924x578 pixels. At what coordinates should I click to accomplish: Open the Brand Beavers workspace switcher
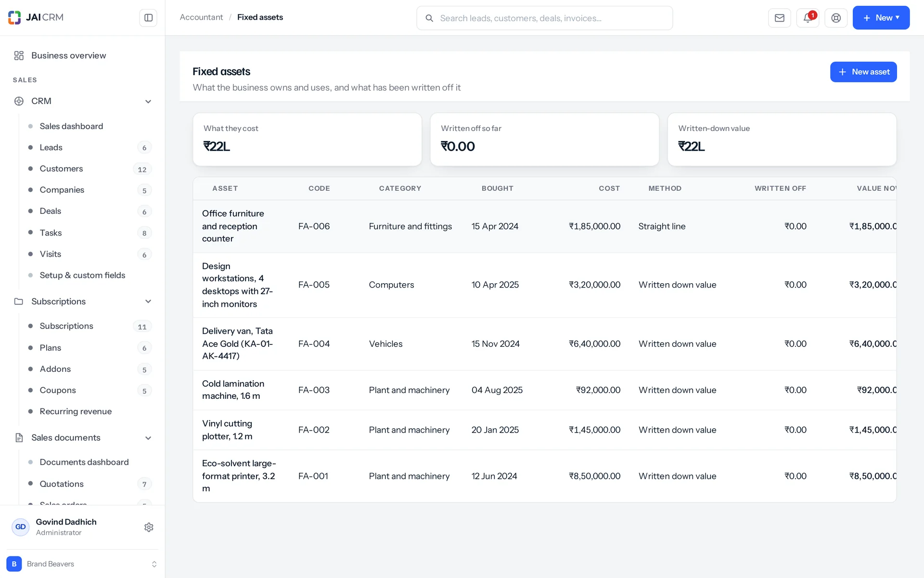[x=82, y=564]
